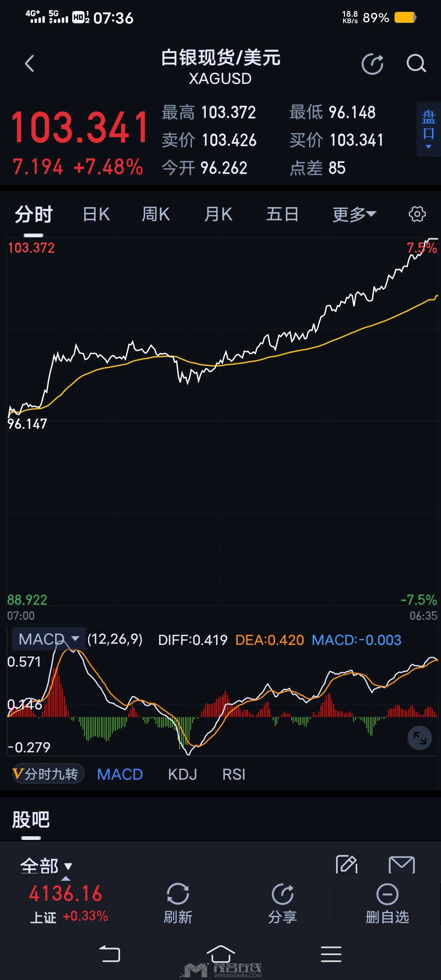Select the KDJ indicator
The height and width of the screenshot is (980, 441).
183,774
